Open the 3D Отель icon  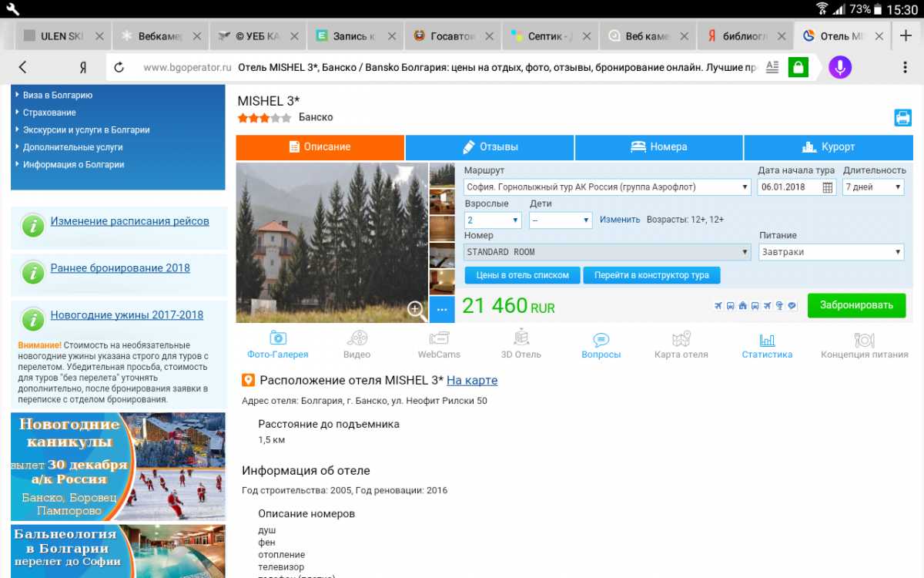pyautogui.click(x=521, y=337)
